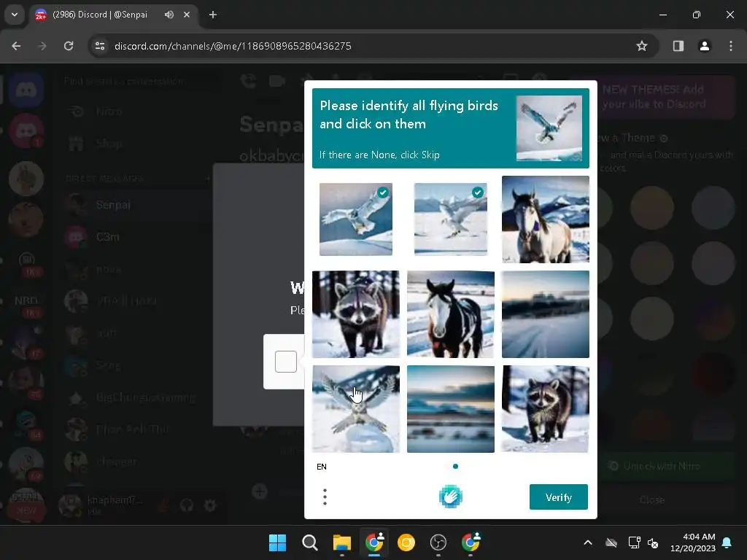Deselect the second checked flying bird image

(451, 219)
